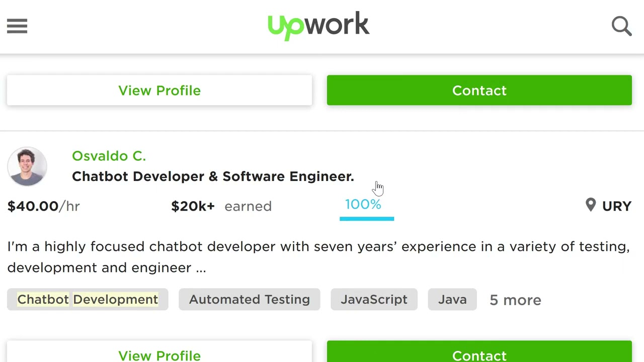
Task: Open the hamburger navigation menu
Action: (x=17, y=26)
